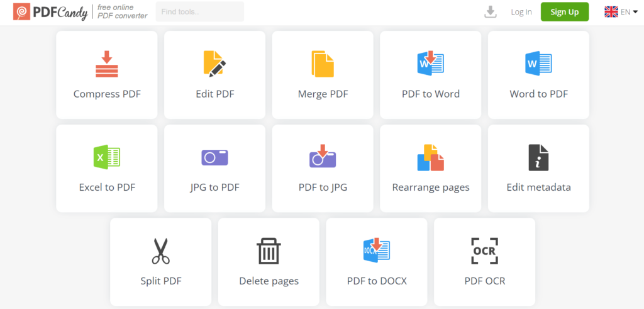Image resolution: width=644 pixels, height=309 pixels.
Task: Click the 'Merge PDF' label
Action: (x=323, y=94)
